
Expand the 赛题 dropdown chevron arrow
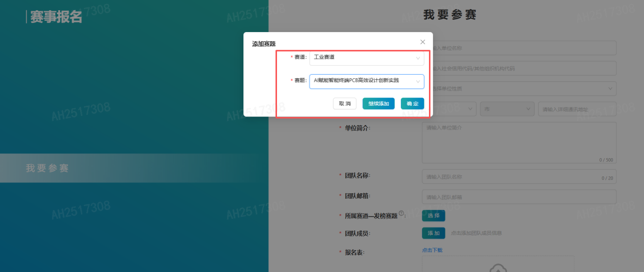(x=418, y=81)
